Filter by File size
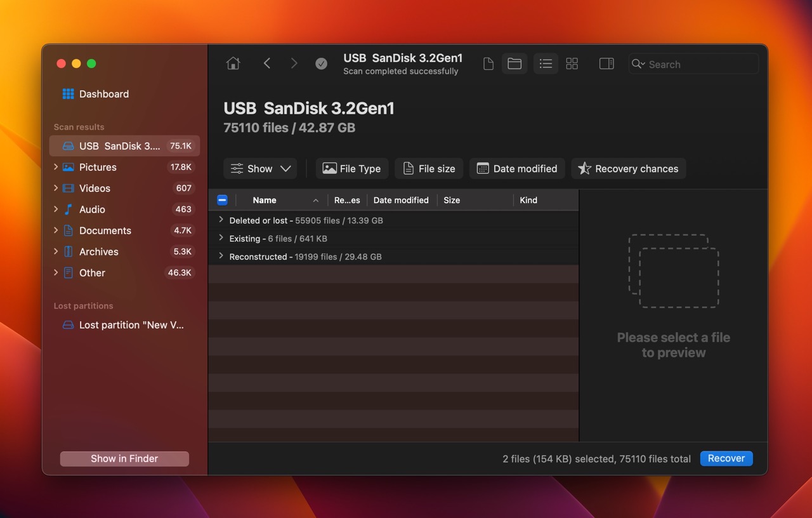The height and width of the screenshot is (518, 812). click(429, 168)
